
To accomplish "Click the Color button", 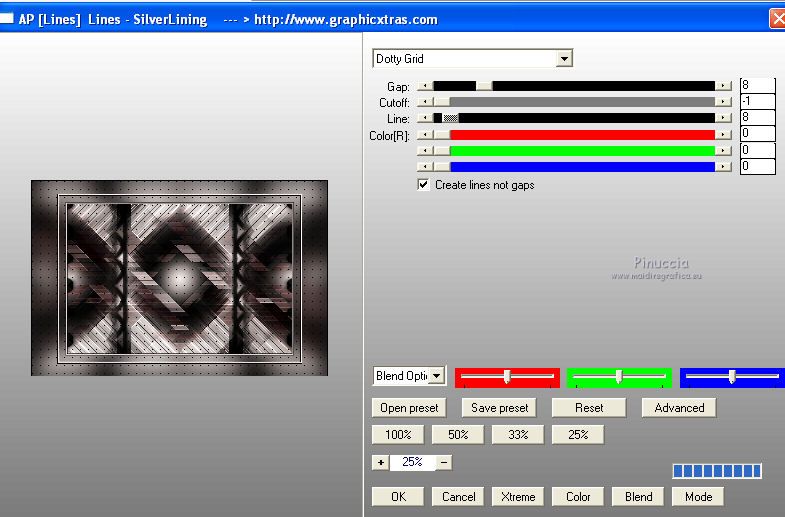I will click(578, 496).
